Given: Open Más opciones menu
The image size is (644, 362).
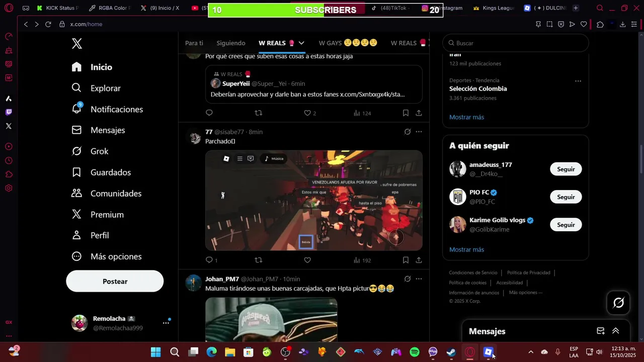Looking at the screenshot, I should pos(106,256).
